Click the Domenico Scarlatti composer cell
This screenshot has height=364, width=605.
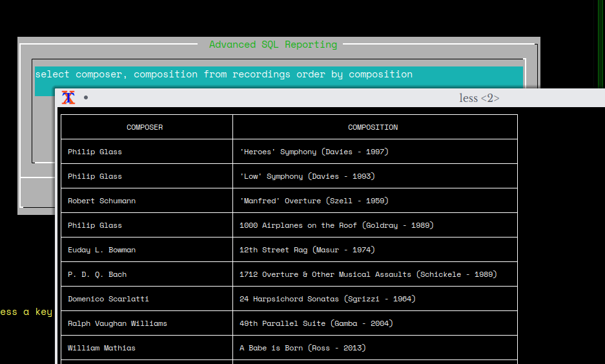[x=108, y=299]
